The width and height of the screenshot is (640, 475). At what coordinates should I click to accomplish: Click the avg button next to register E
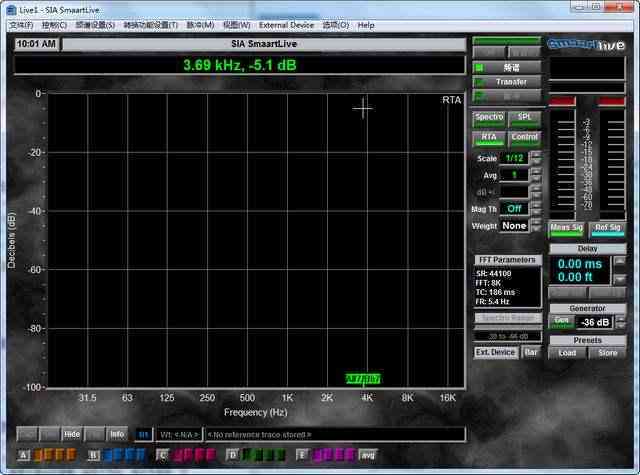(367, 455)
